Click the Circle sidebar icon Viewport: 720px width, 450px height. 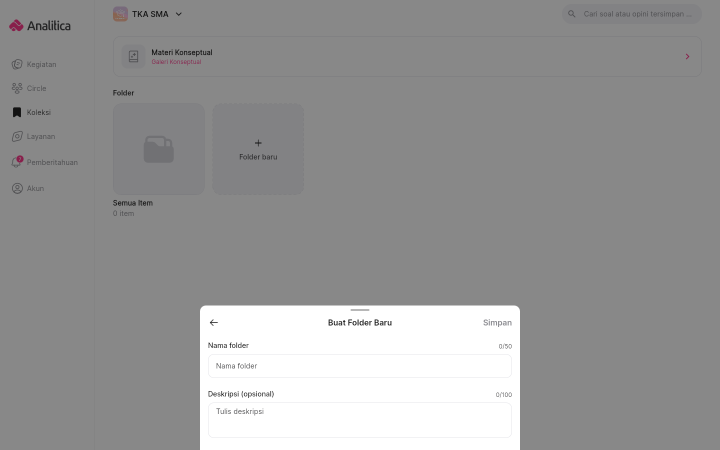17,88
